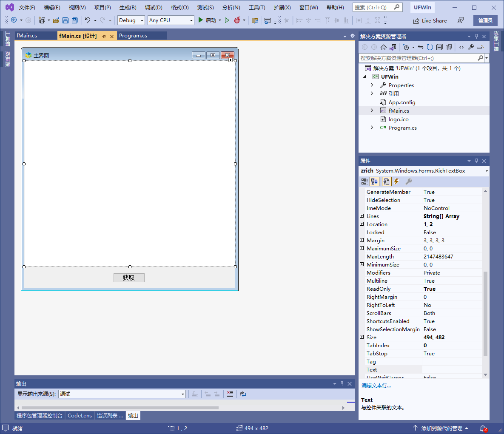Click Collapse All icon in Solution Explorer

[x=439, y=47]
